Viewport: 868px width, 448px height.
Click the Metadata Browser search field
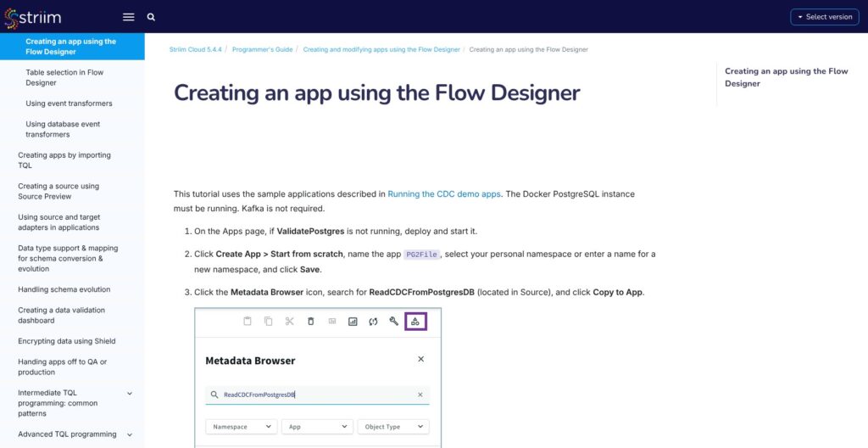[317, 395]
